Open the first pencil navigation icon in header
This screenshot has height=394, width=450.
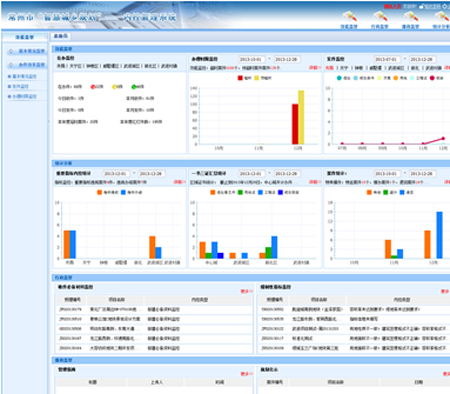pyautogui.click(x=349, y=16)
